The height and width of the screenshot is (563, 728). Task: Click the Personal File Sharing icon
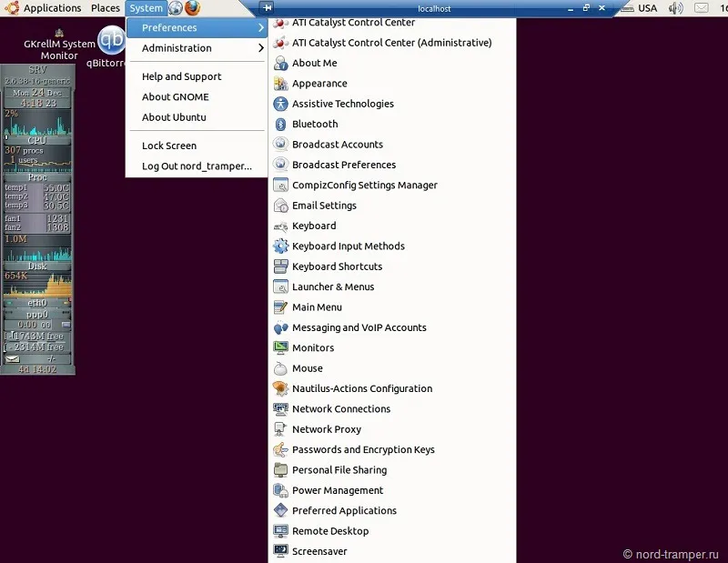280,470
